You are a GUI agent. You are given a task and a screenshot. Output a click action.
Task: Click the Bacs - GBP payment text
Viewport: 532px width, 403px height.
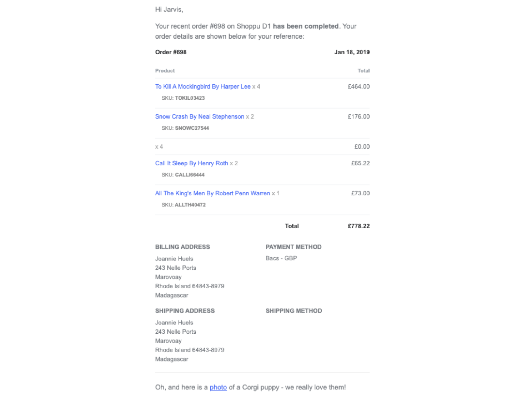(x=281, y=258)
